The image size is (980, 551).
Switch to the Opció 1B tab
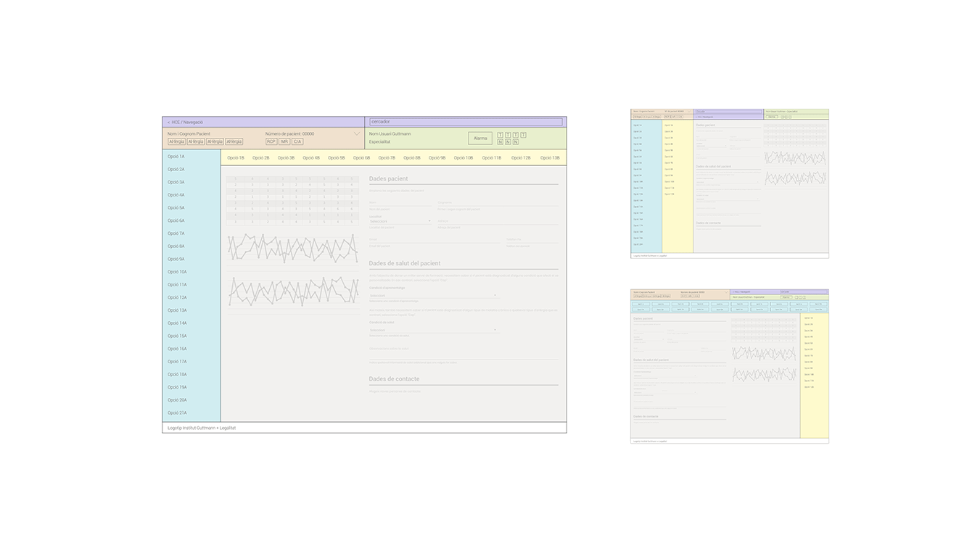(236, 158)
